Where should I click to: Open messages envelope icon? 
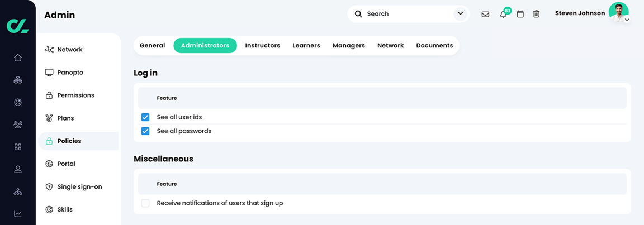click(x=485, y=15)
